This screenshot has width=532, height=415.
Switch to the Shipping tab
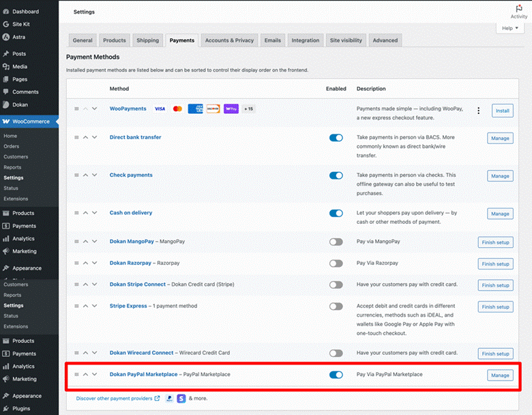[147, 40]
